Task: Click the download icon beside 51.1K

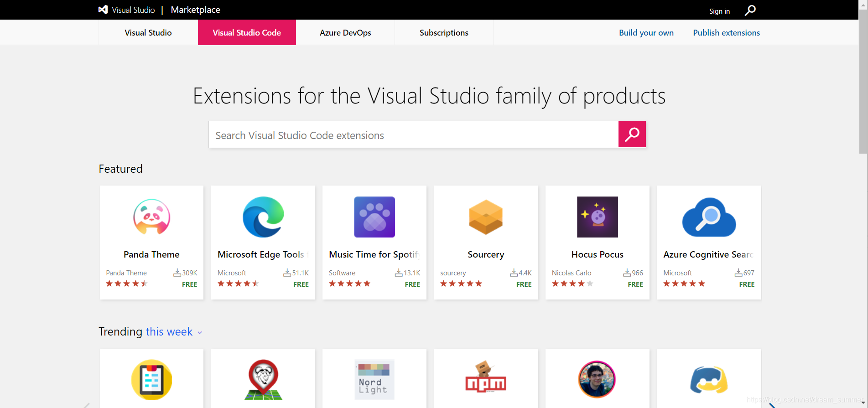Action: click(287, 273)
